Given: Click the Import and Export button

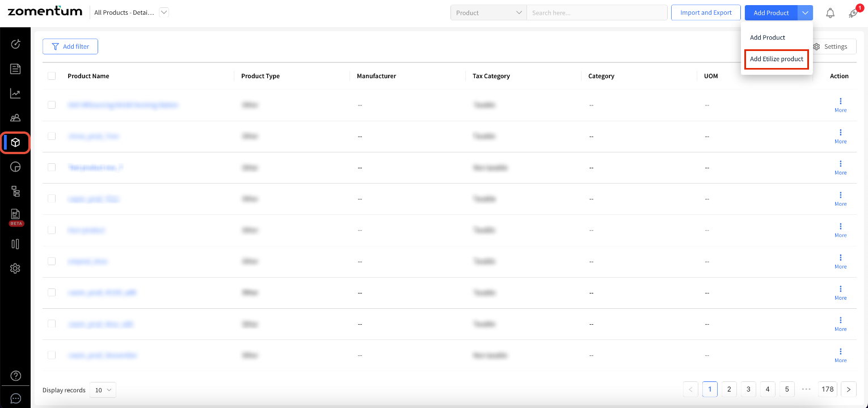Looking at the screenshot, I should click(x=706, y=12).
